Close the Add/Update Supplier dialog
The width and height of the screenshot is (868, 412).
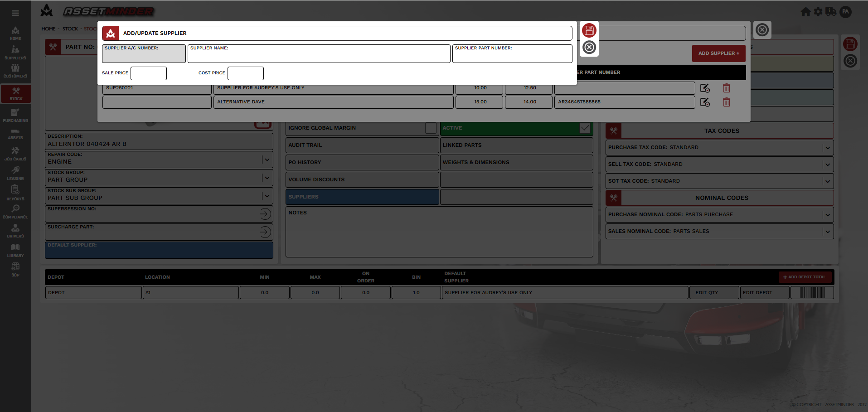[589, 47]
